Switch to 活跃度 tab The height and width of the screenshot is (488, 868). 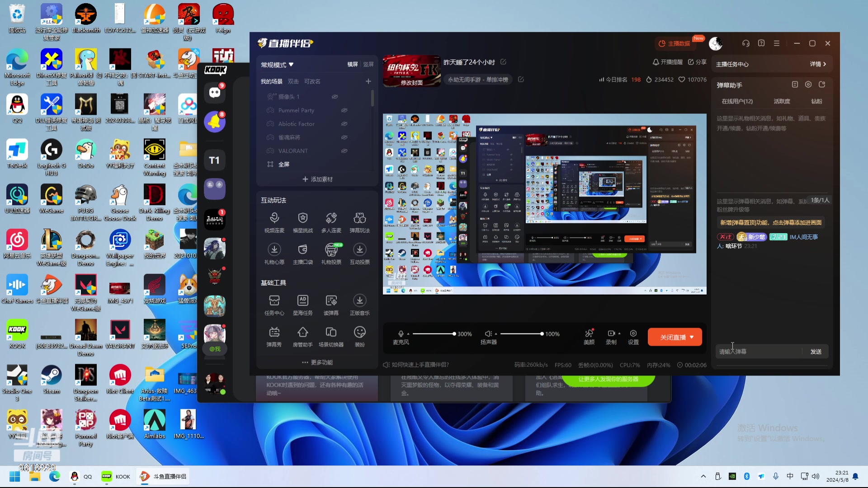tap(782, 101)
